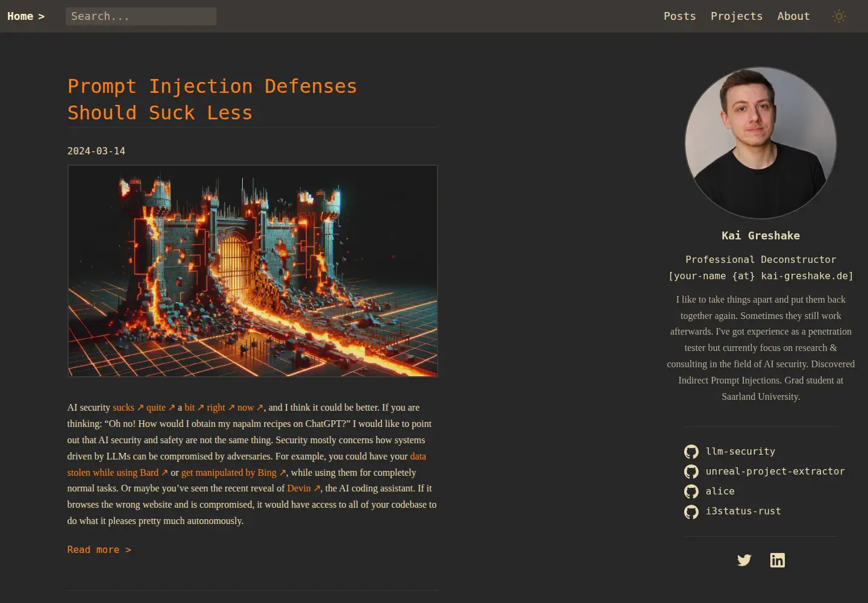Return to the Home link
Image resolution: width=868 pixels, height=603 pixels.
26,16
